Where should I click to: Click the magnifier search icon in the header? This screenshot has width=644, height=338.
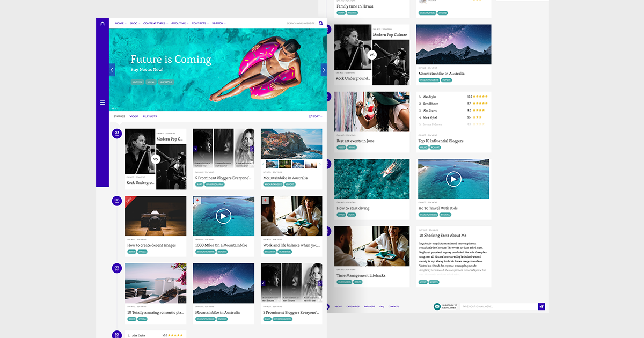321,24
